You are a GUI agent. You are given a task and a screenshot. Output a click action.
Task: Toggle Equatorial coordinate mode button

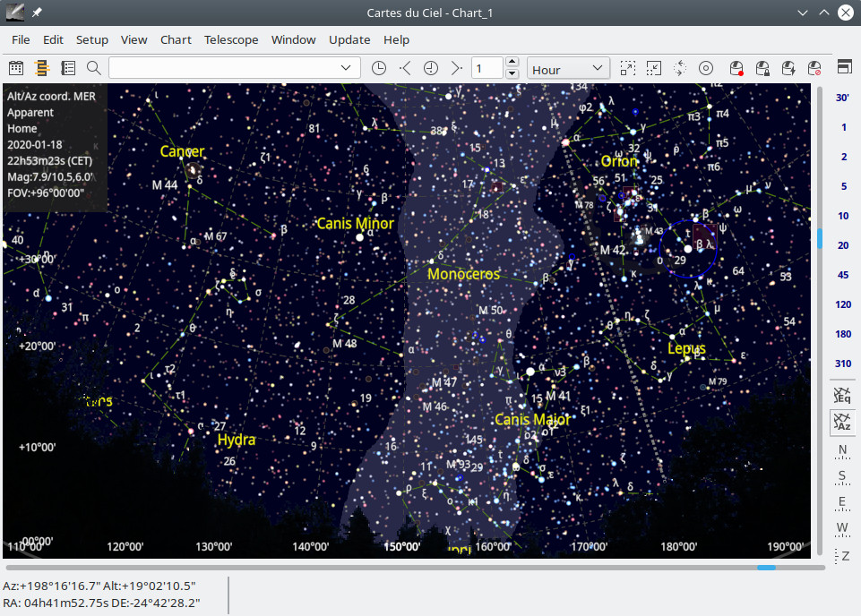click(x=842, y=395)
